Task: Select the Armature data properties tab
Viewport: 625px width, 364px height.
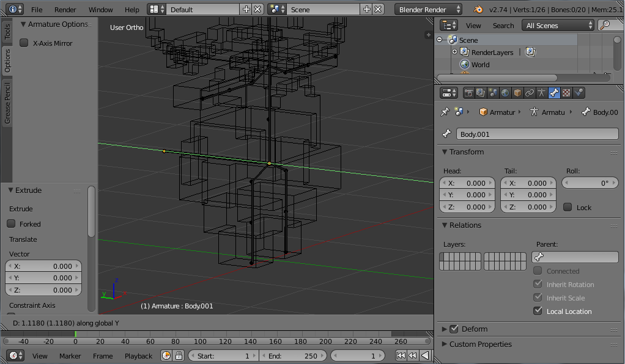Action: point(542,93)
